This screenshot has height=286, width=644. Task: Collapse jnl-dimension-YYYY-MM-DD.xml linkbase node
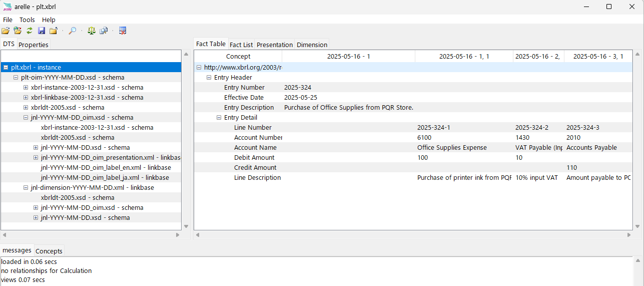[26, 187]
